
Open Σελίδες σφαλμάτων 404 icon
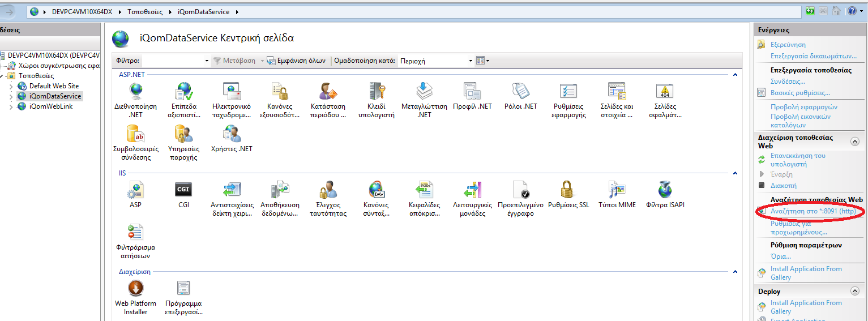pyautogui.click(x=665, y=91)
